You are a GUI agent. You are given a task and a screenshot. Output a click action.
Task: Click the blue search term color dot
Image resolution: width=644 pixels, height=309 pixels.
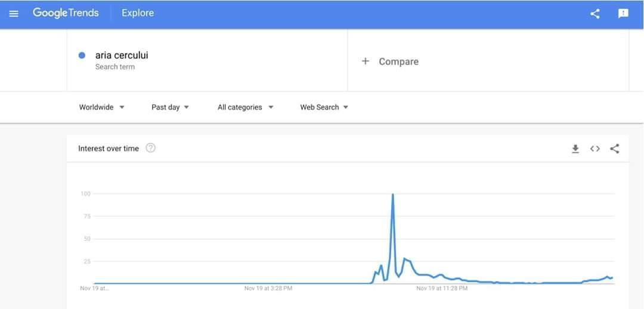point(82,55)
